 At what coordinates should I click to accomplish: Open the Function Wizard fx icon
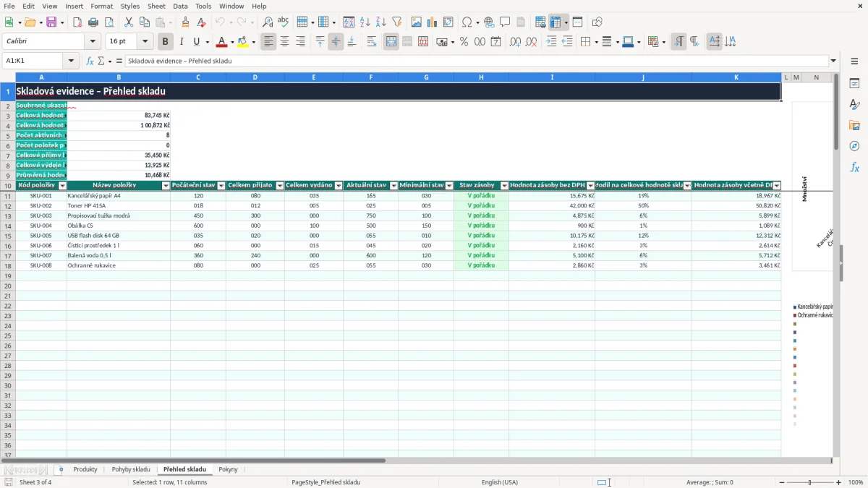coord(90,61)
